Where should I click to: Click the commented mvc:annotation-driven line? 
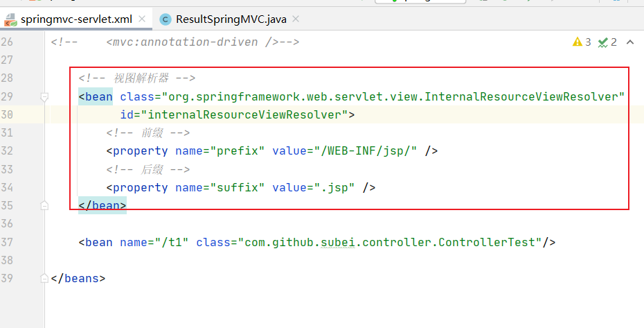tap(202, 42)
